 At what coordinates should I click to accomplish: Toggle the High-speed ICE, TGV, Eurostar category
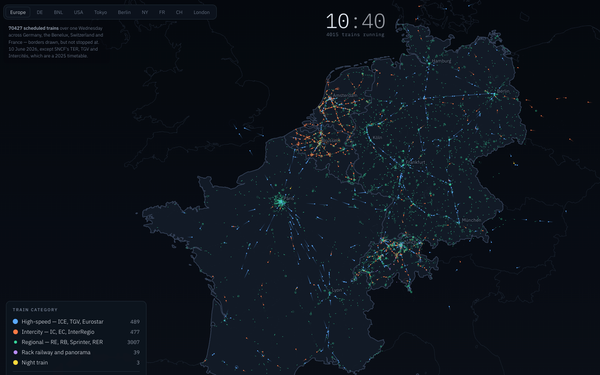pyautogui.click(x=76, y=322)
